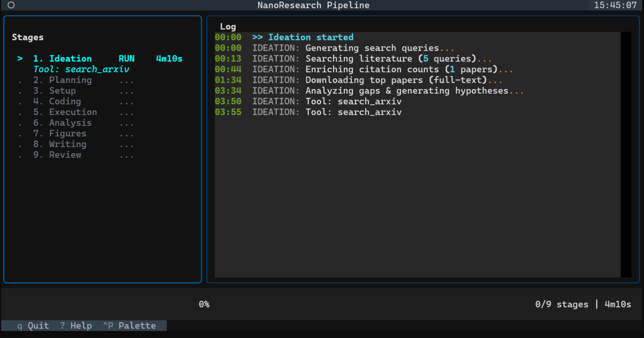This screenshot has width=644, height=338.
Task: Click the circle icon in the header
Action: [x=11, y=5]
